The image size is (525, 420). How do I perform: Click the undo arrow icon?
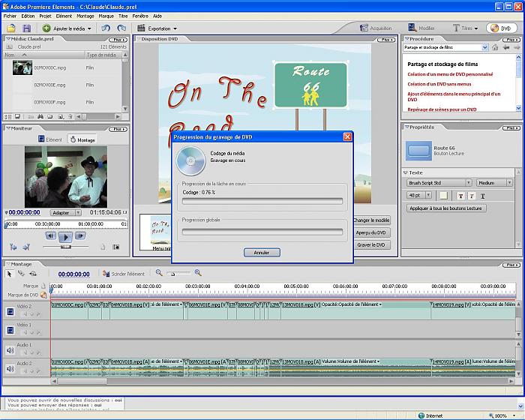click(106, 28)
